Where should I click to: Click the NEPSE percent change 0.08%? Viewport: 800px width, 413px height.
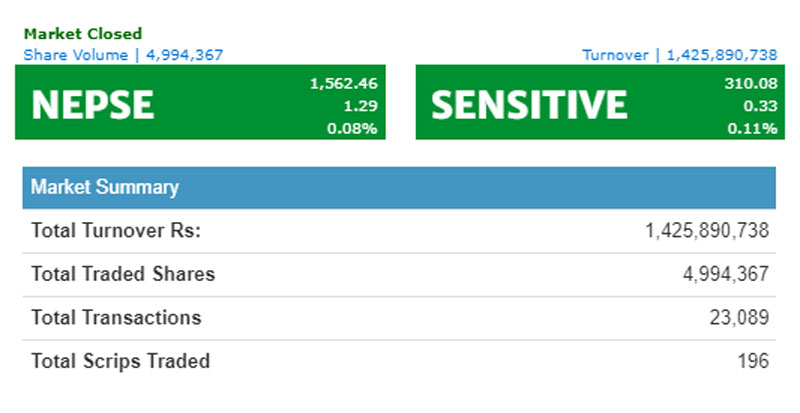[x=355, y=128]
